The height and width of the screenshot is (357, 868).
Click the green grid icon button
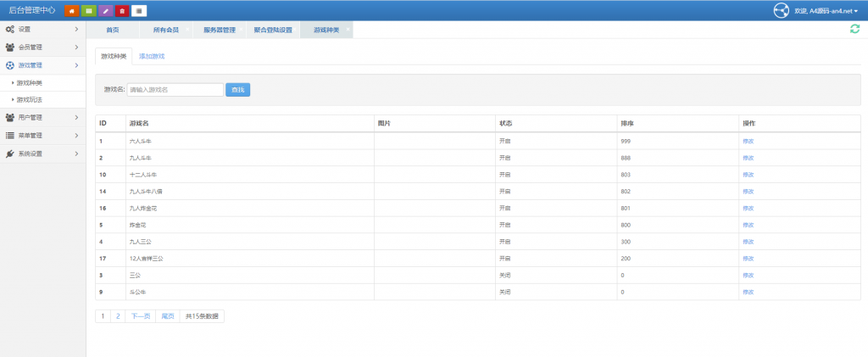coord(88,10)
